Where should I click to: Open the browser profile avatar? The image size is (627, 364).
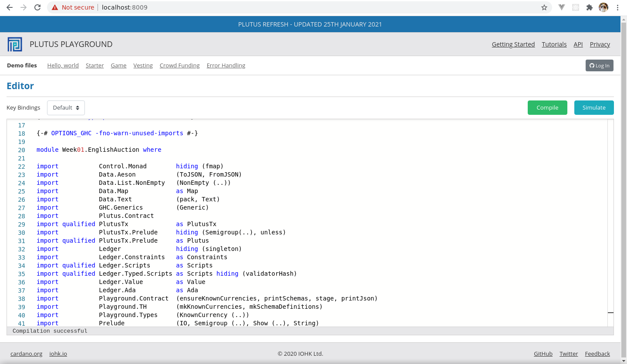click(x=603, y=7)
